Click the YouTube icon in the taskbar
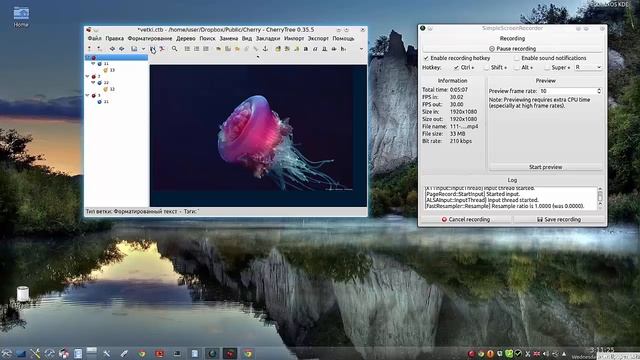The image size is (640, 360). [160, 353]
